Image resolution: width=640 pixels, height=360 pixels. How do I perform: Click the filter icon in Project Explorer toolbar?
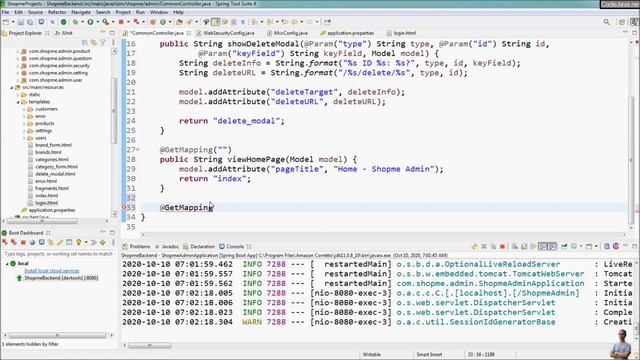102,42
